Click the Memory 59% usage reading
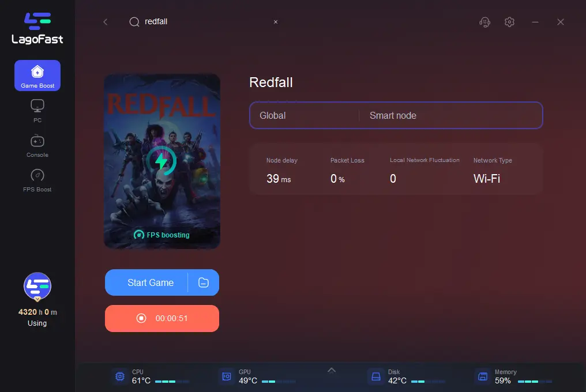Viewport: 586px width, 392px height. (503, 381)
